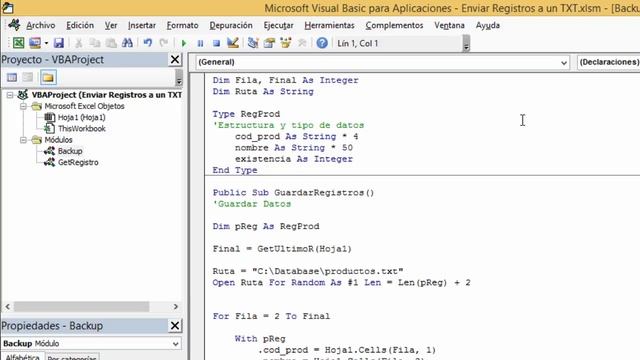This screenshot has height=360, width=640.
Task: Click the VBA application icon beside Archivo
Action: click(14, 25)
